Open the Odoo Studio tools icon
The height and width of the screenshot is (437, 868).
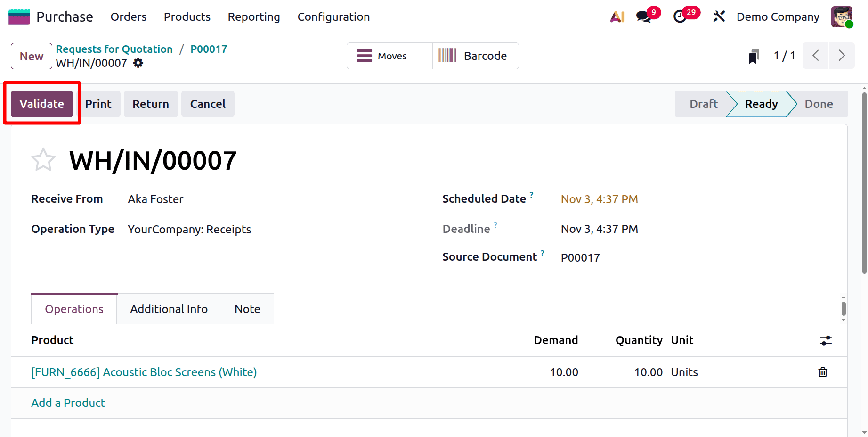pos(719,16)
